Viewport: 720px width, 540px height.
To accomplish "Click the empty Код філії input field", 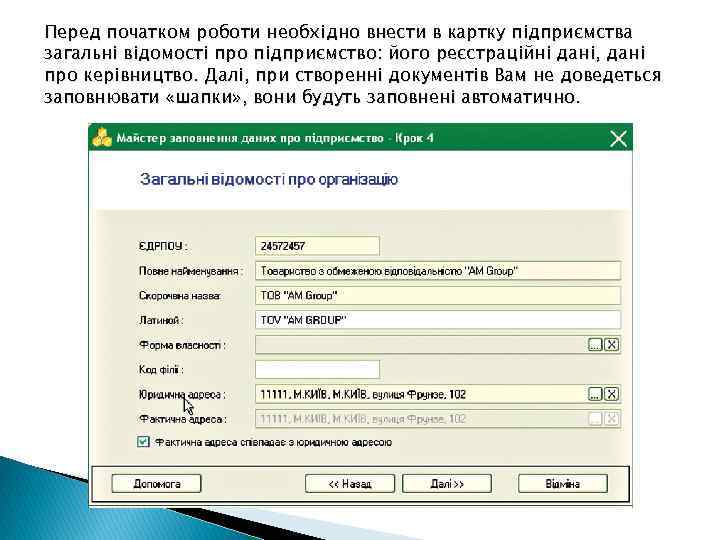I will (317, 369).
